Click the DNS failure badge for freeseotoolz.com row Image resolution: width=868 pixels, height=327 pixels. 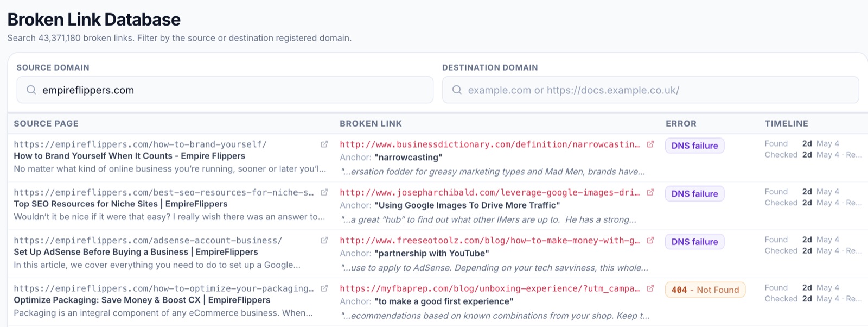pos(694,242)
